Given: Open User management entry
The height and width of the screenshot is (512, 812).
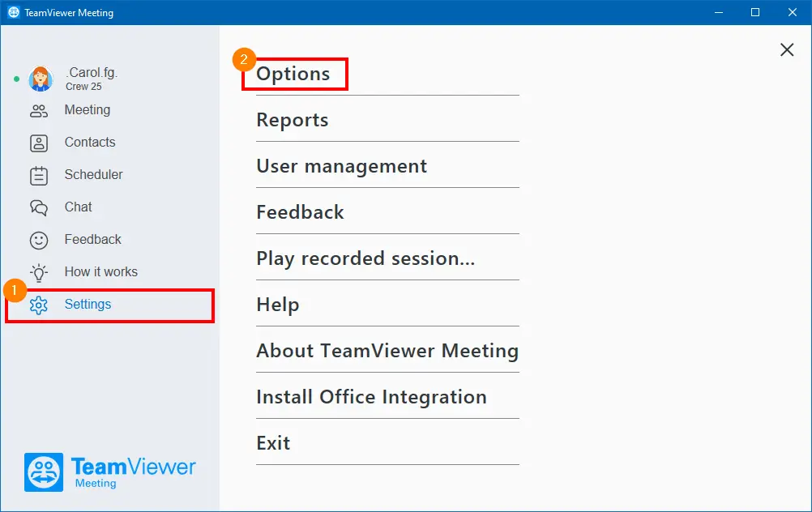Looking at the screenshot, I should (x=342, y=166).
